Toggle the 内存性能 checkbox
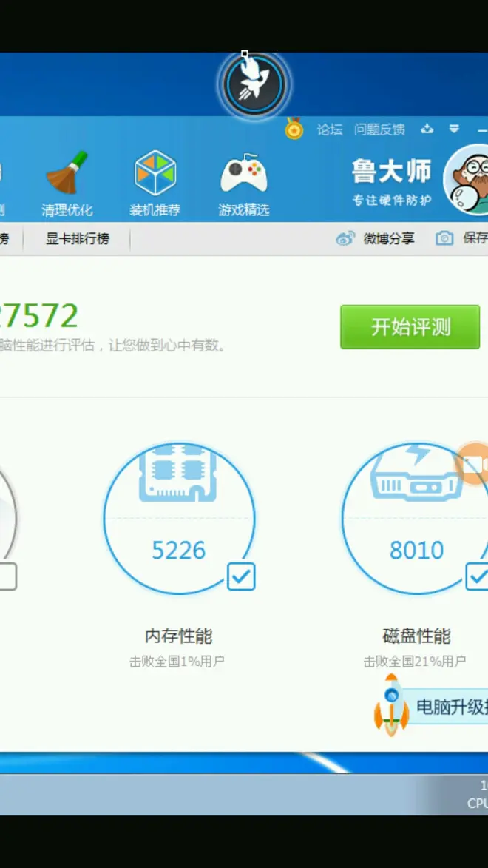488x868 pixels. [x=241, y=577]
